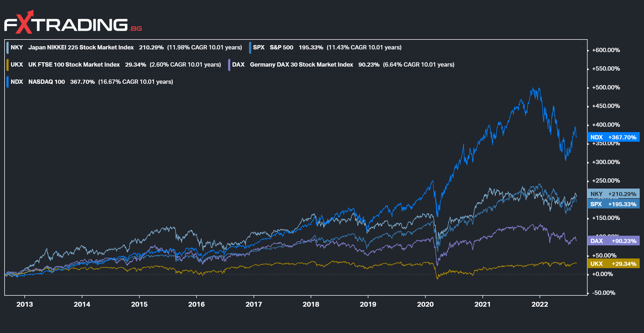Click the +400.00% y-axis label
This screenshot has height=333, width=644.
606,125
